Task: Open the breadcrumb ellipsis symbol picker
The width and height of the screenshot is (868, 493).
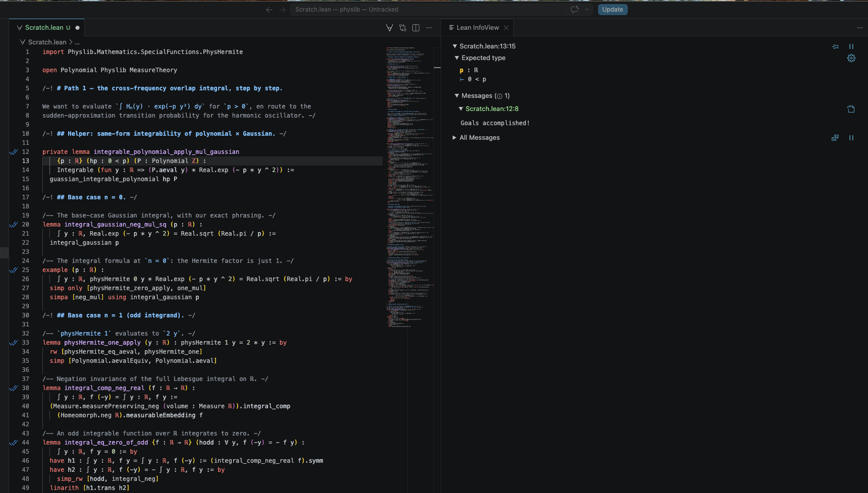Action: [77, 42]
